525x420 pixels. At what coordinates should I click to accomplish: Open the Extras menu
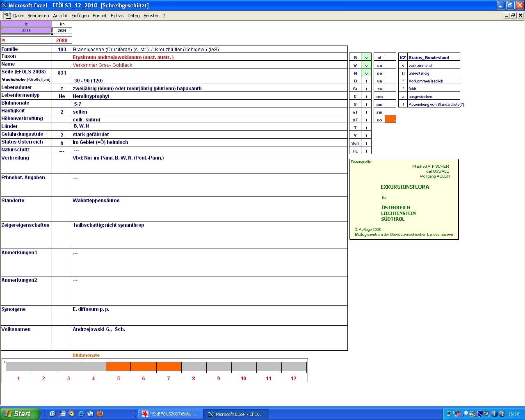tap(117, 16)
